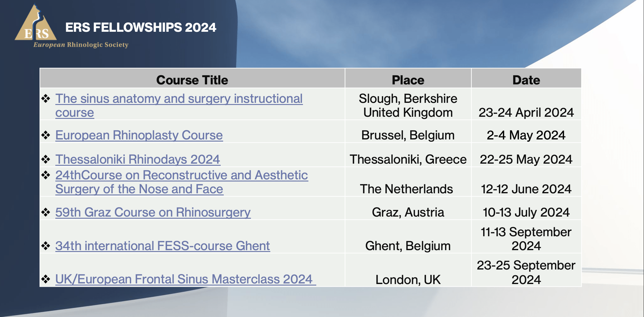644x317 pixels.
Task: Click the Course Title column header
Action: [192, 80]
